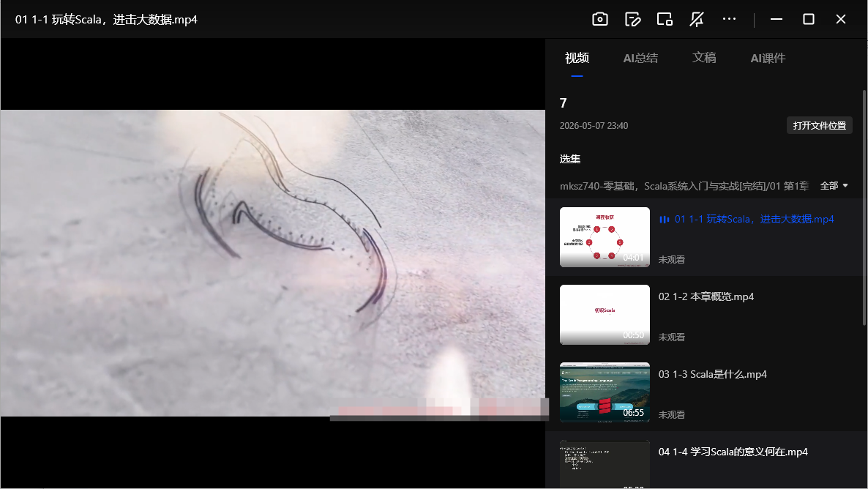The width and height of the screenshot is (868, 489).
Task: Open the more options ellipsis menu
Action: click(729, 19)
